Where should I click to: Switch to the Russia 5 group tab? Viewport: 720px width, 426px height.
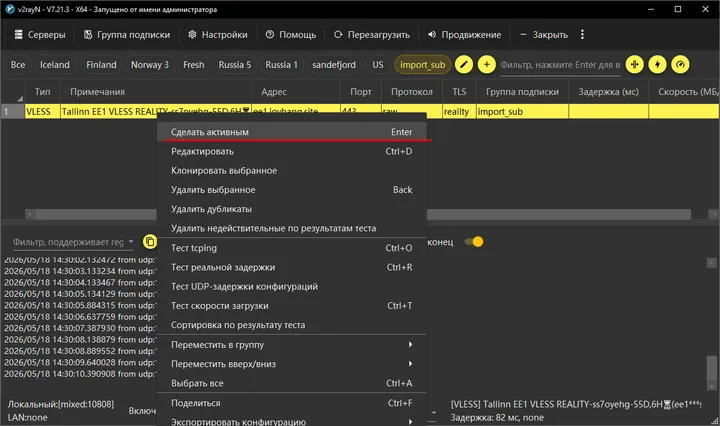[235, 65]
